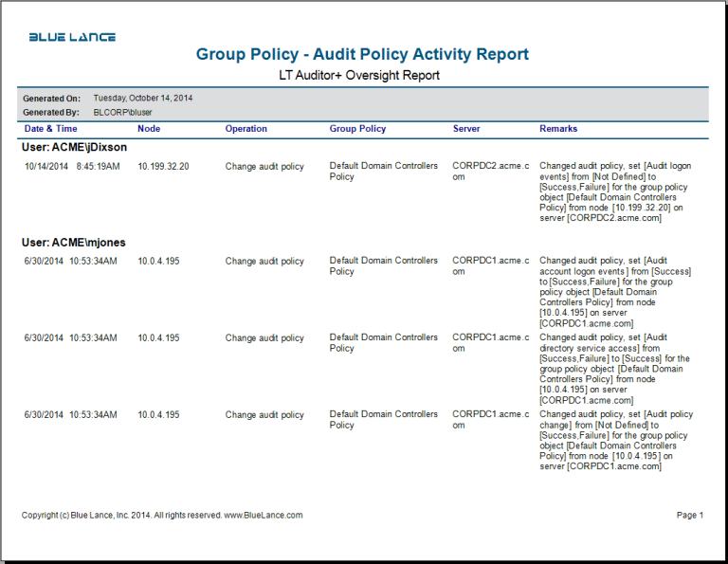Screen dimensions: 728x564
Task: Click the Group Policy report title
Action: [362, 54]
